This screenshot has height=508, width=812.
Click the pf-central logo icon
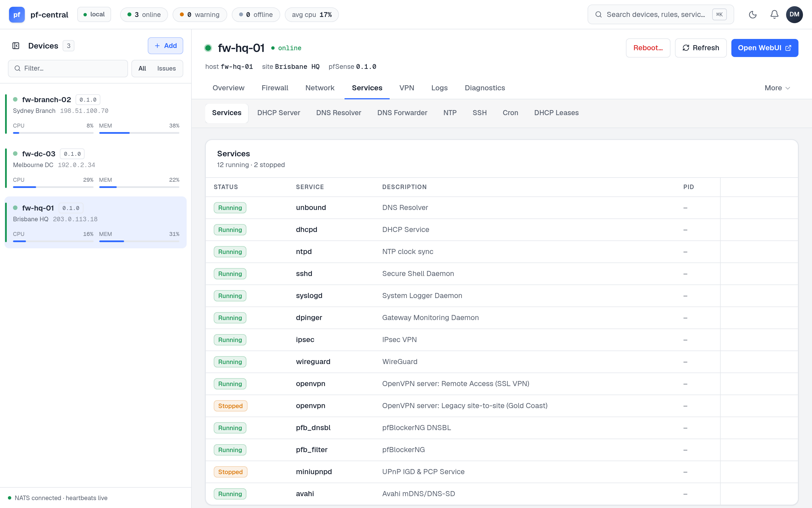click(17, 14)
